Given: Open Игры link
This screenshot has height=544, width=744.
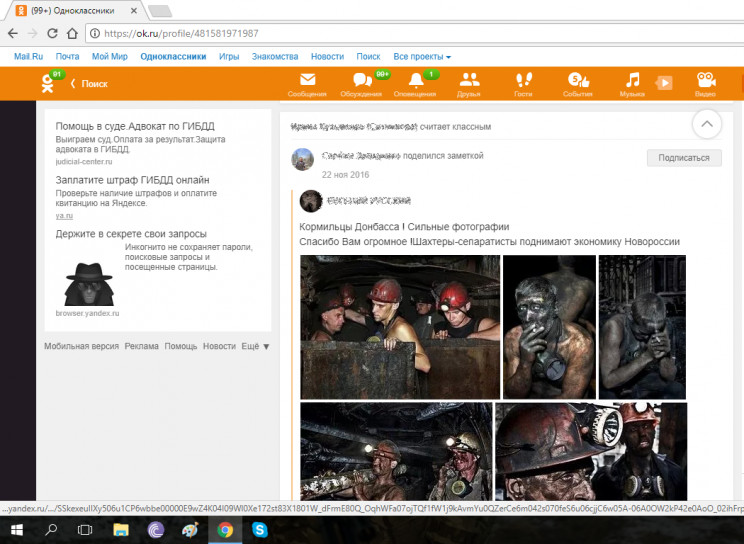Looking at the screenshot, I should click(229, 56).
